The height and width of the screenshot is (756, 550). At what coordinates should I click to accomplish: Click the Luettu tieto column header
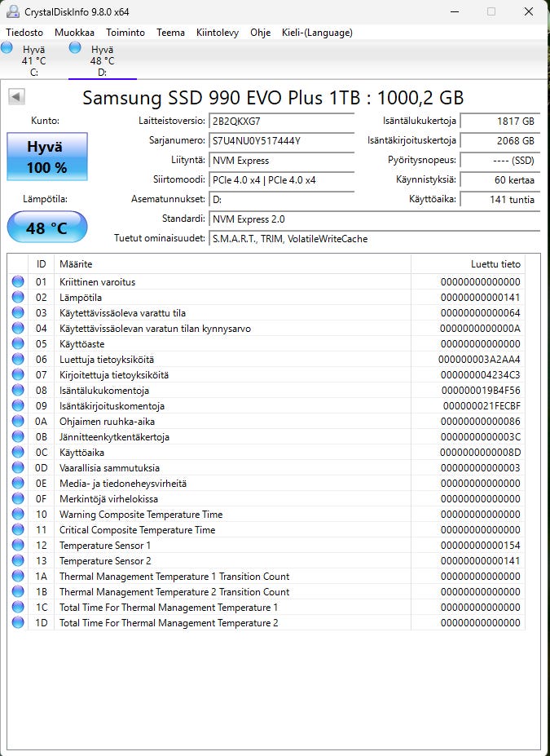(x=468, y=263)
